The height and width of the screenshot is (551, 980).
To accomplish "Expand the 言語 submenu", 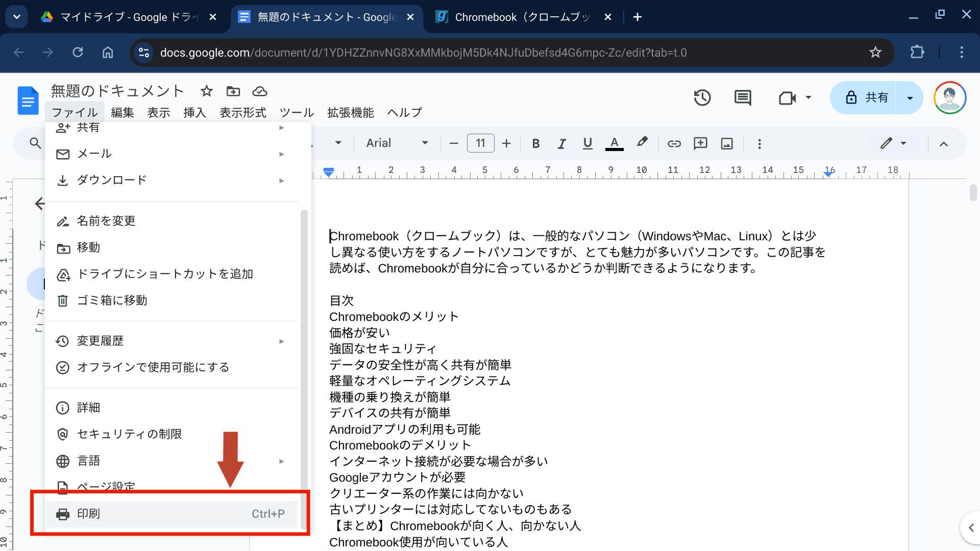I will [x=171, y=461].
